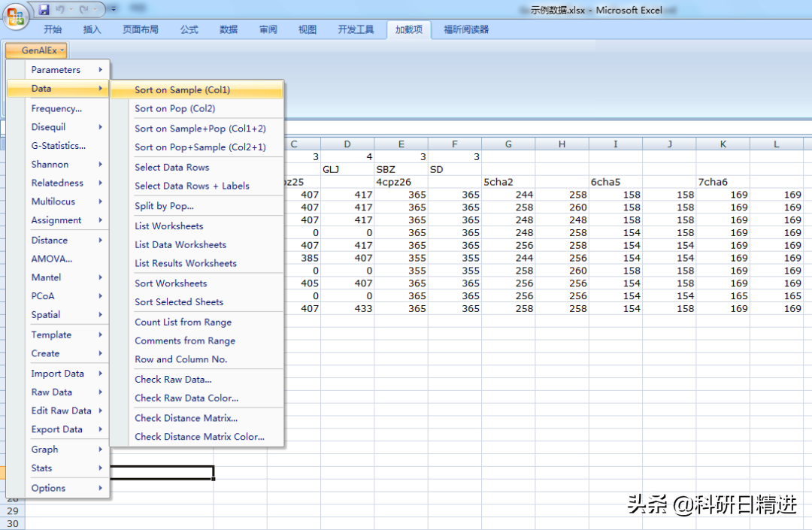This screenshot has width=812, height=530.
Task: Choose Check Raw Data Color...
Action: (x=197, y=398)
